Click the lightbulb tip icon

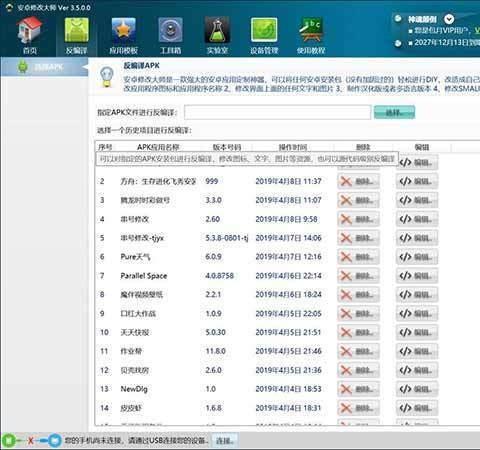click(107, 77)
